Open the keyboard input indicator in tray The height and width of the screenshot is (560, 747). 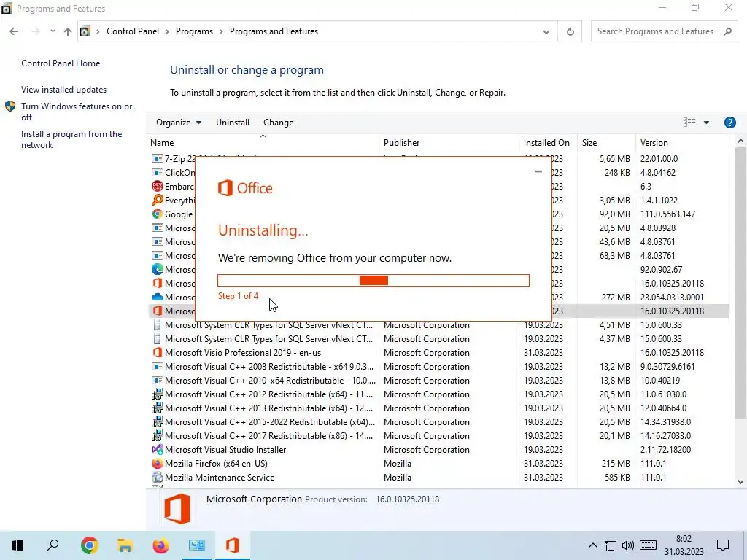coord(648,545)
